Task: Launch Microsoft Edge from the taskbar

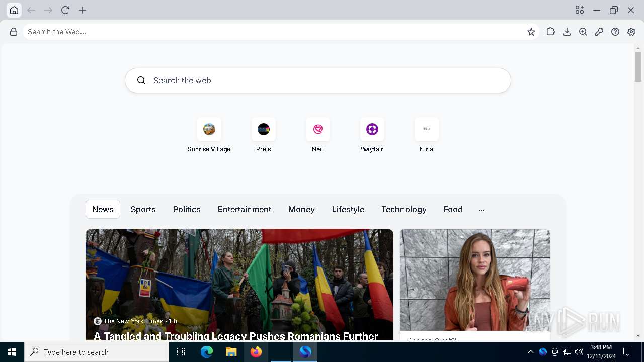Action: click(x=207, y=352)
